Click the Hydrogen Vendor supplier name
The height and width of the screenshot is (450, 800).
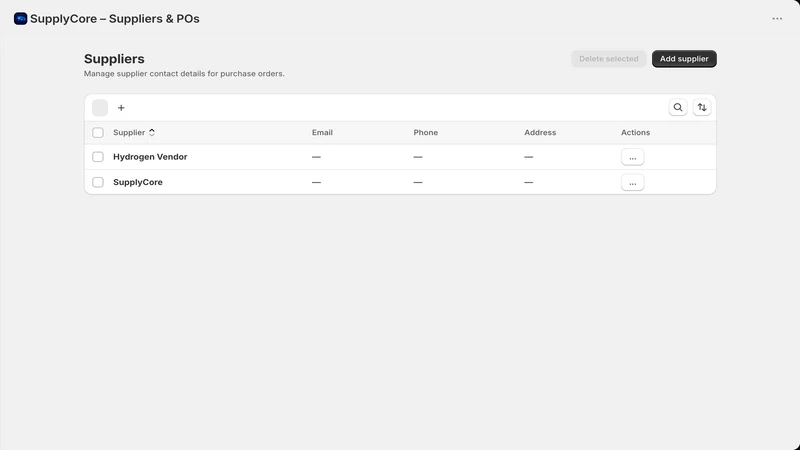click(150, 157)
